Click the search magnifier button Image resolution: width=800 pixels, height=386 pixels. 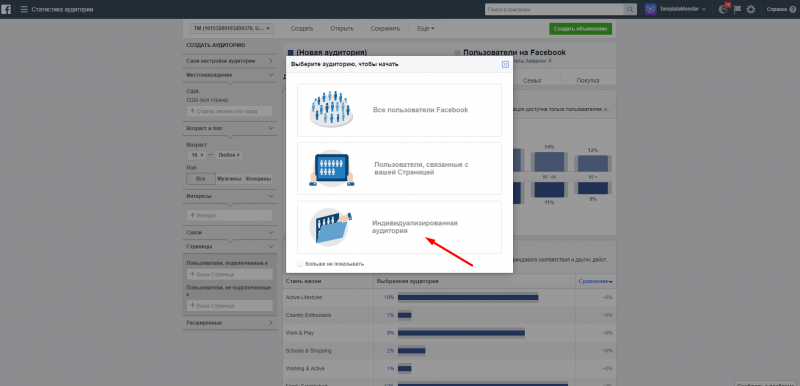coord(631,9)
